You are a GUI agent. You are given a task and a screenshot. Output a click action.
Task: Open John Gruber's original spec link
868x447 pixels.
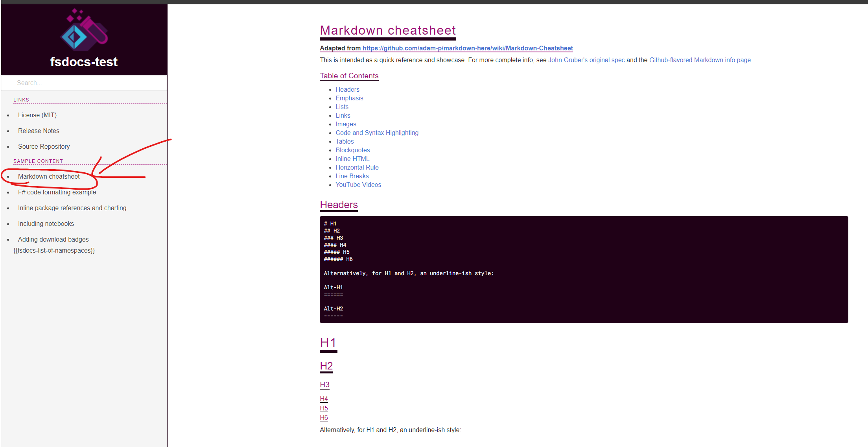coord(586,60)
